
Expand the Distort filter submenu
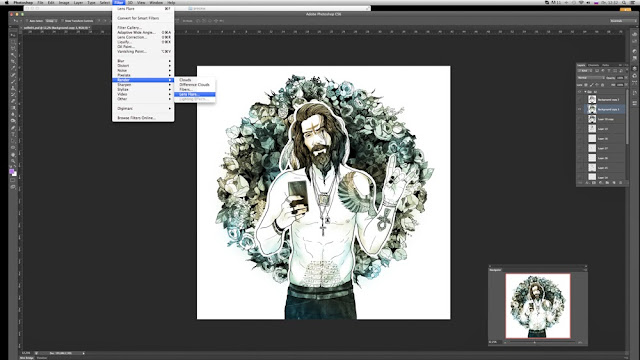click(143, 65)
